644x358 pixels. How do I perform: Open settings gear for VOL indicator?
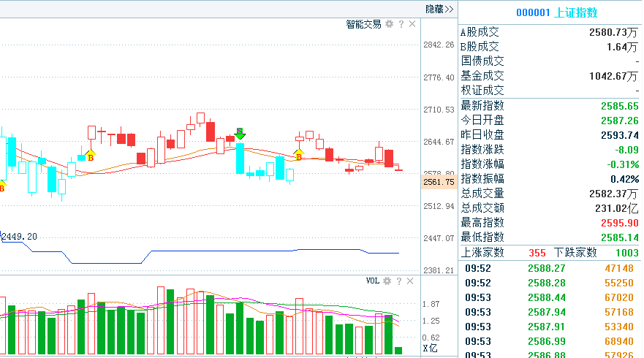pos(387,281)
